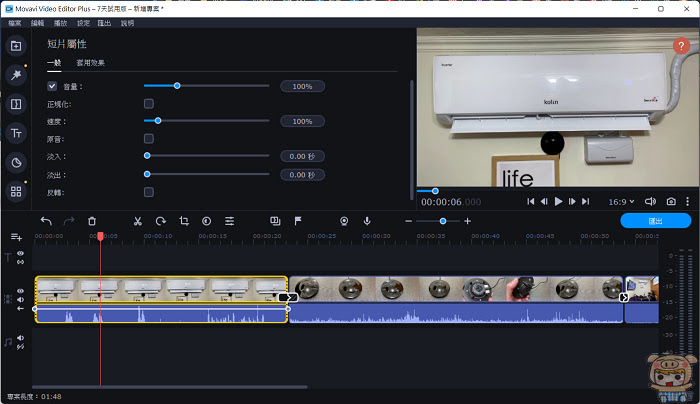Switch to the 套用效果 effects tab
Screen dimensions: 700x404
point(91,63)
